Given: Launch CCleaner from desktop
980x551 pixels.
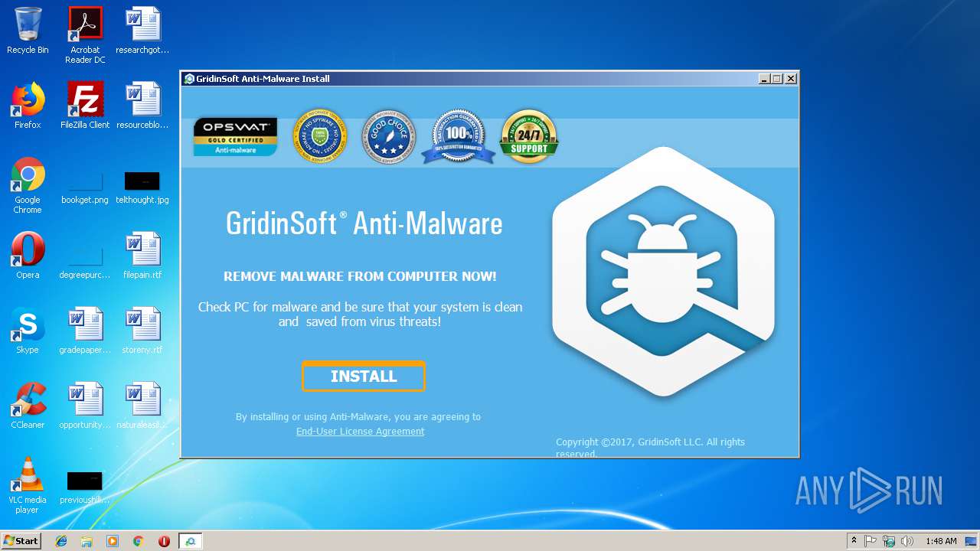Looking at the screenshot, I should pos(28,406).
